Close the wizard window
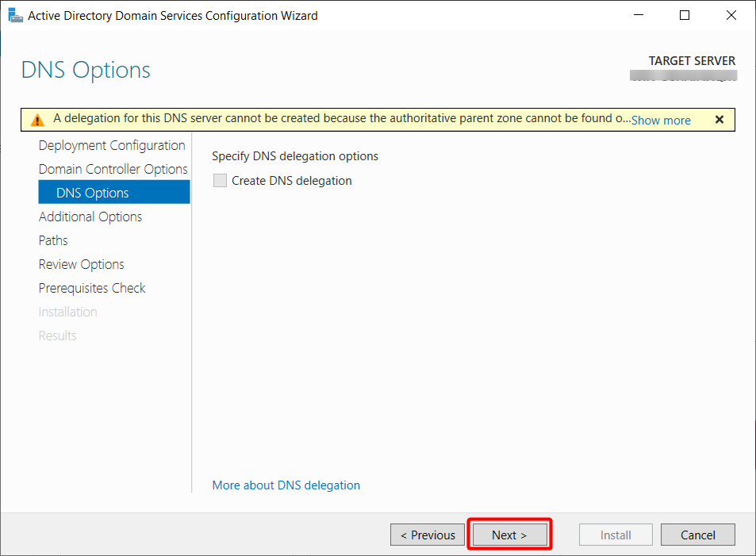Screen dimensions: 756x556 (731, 15)
